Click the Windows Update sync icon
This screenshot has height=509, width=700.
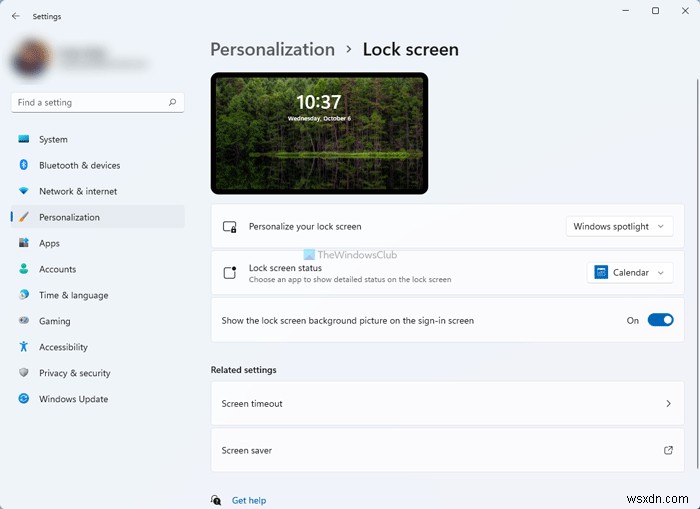pyautogui.click(x=24, y=398)
